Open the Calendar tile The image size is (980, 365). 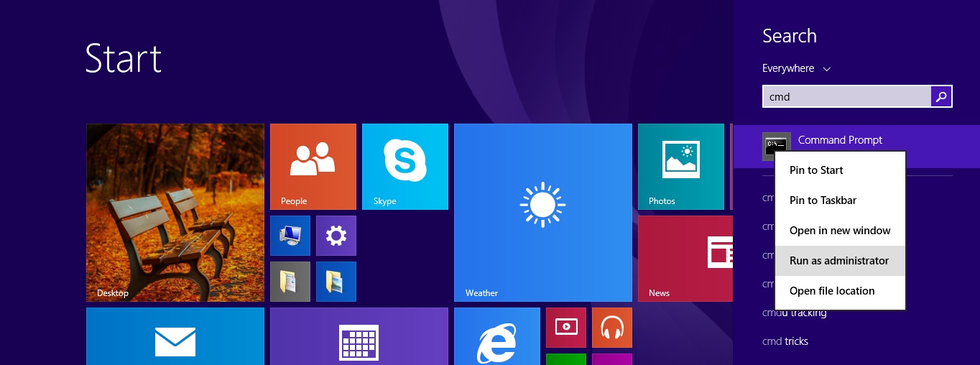tap(359, 336)
